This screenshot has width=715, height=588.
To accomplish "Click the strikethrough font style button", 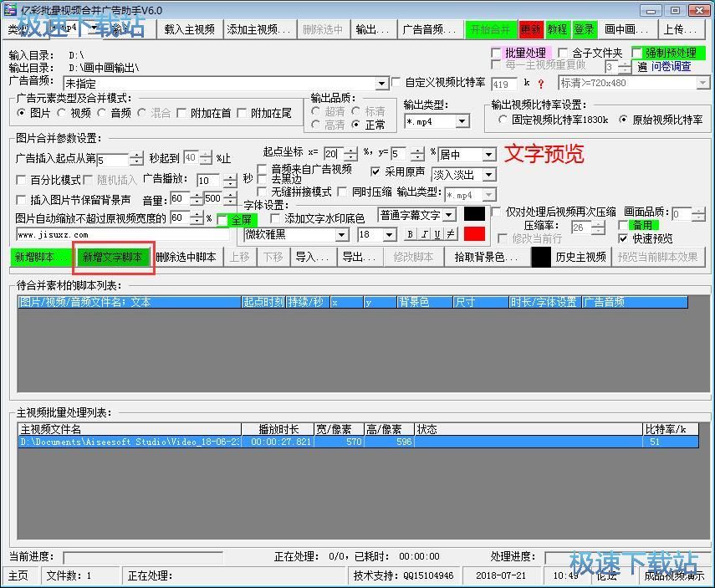I will [x=451, y=234].
